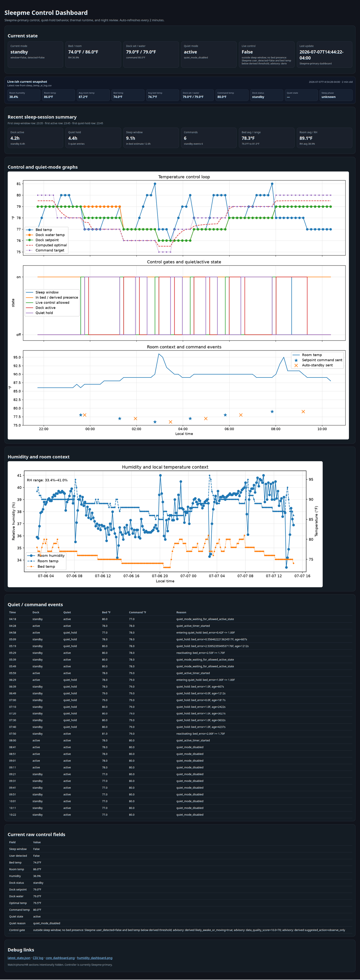
Task: Click the Quiet reason quiet_mode_disabled row
Action: point(180,924)
